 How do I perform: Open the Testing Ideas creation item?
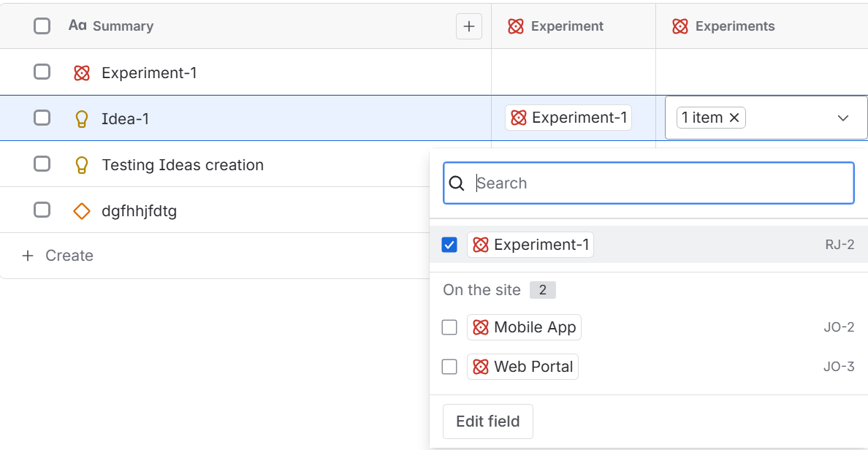click(183, 165)
